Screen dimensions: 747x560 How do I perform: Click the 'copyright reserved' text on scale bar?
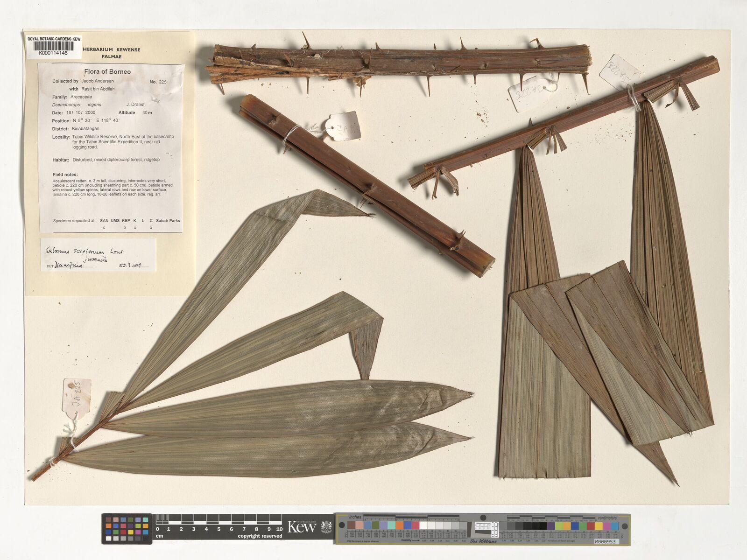tap(260, 536)
